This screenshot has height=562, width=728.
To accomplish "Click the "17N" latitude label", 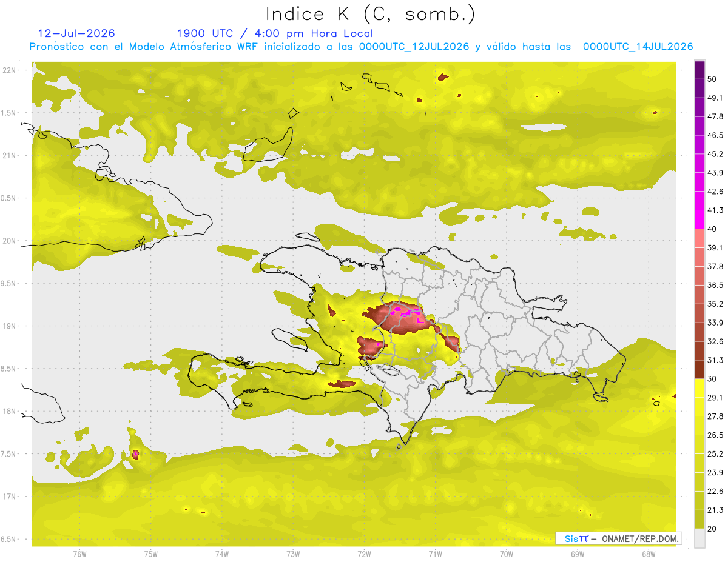I will (10, 497).
